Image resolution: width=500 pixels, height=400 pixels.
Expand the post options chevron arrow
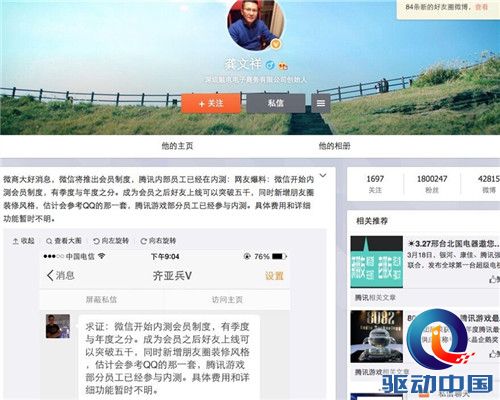pos(323,175)
